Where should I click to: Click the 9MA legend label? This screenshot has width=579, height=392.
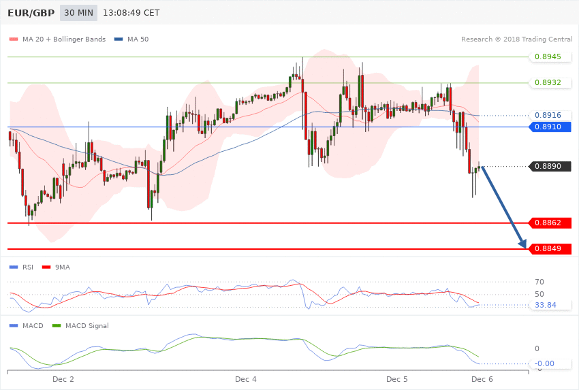point(63,267)
